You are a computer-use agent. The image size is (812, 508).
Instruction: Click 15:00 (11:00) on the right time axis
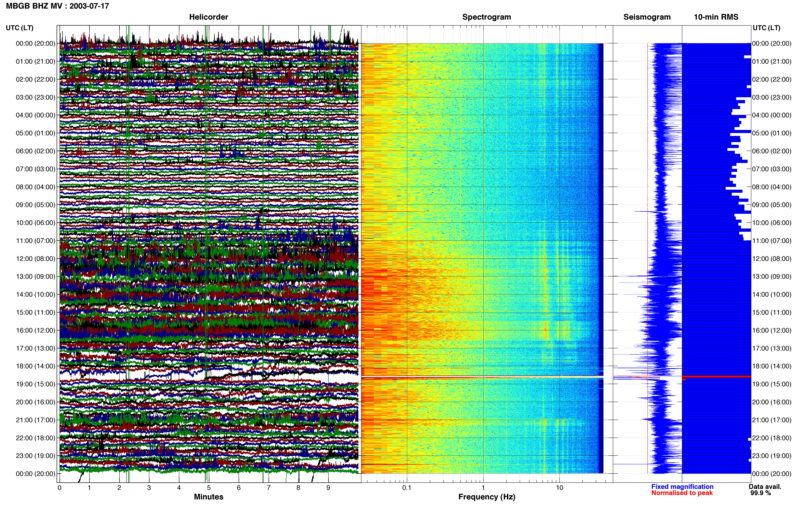[772, 312]
